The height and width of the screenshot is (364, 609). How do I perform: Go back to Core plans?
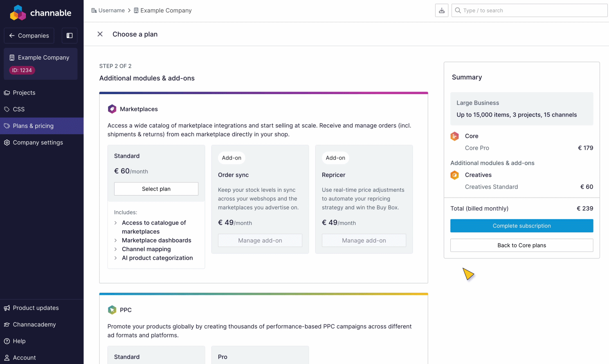pos(521,245)
